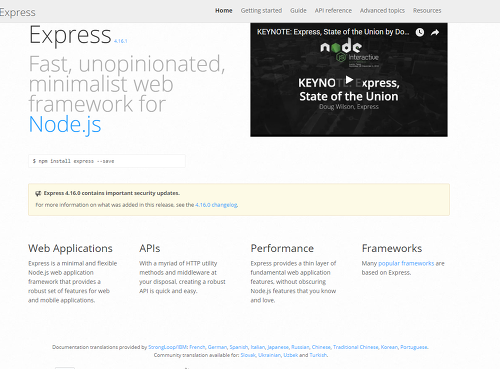Screen dimensions: 500x369
Task: Open the Chinese translation link
Action: pyautogui.click(x=321, y=347)
